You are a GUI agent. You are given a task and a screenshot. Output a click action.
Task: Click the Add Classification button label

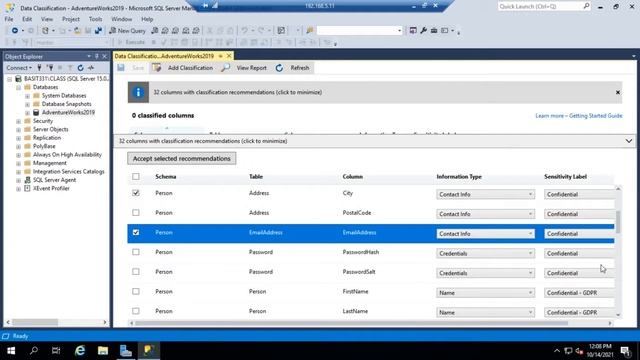190,68
